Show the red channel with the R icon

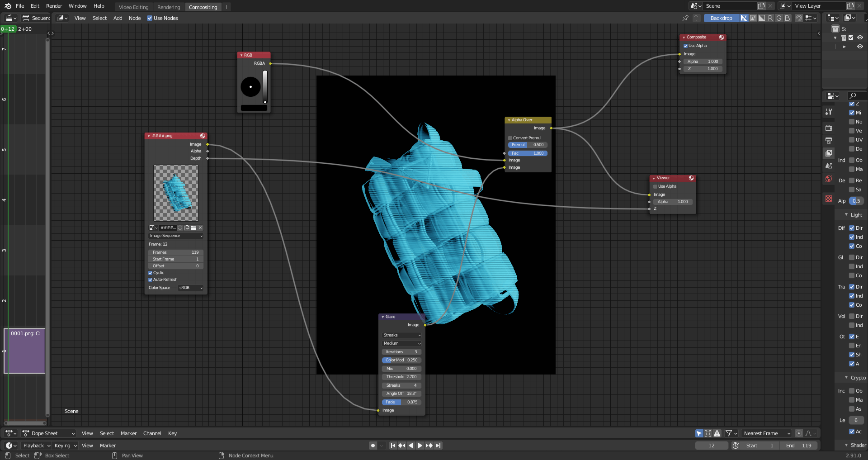click(771, 18)
